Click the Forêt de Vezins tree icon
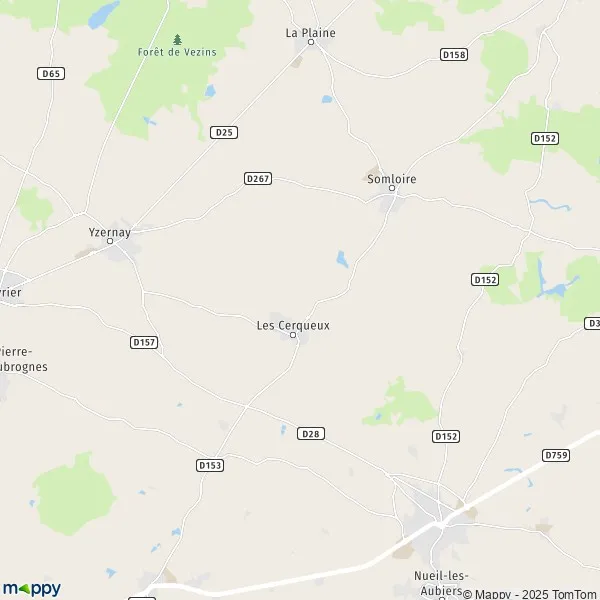 (x=177, y=39)
